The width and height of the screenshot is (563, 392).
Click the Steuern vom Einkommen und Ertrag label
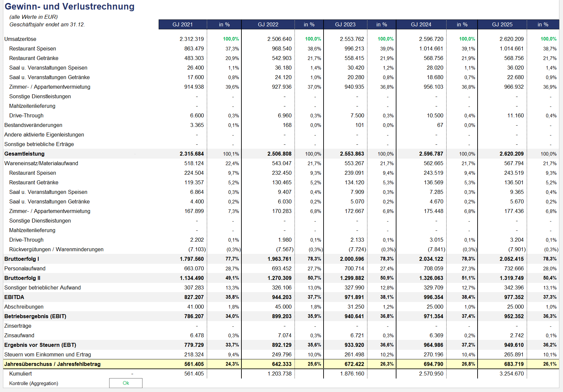coord(47,354)
